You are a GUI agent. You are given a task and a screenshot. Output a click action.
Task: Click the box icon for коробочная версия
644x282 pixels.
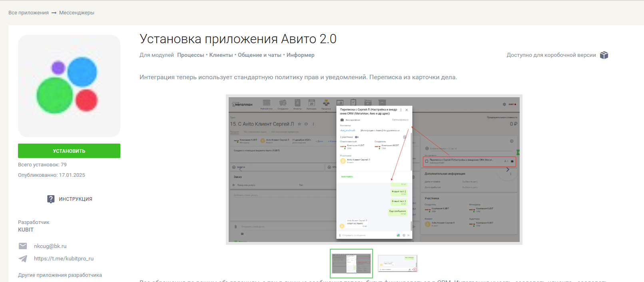[604, 55]
